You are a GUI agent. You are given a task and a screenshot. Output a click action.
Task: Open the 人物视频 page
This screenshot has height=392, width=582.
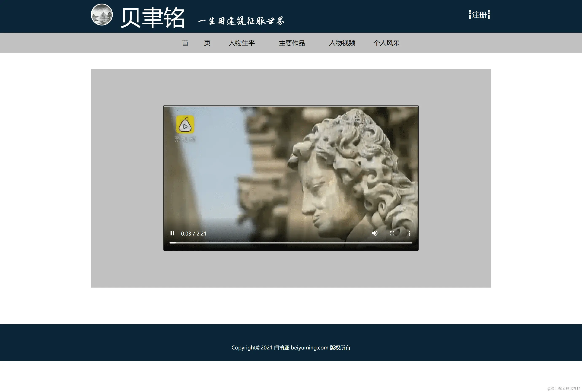[x=342, y=43]
